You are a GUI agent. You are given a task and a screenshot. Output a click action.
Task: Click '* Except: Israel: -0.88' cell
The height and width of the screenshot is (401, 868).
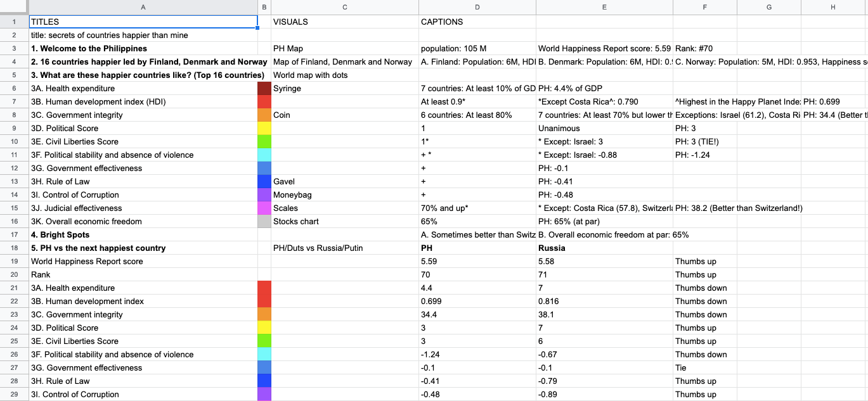604,155
